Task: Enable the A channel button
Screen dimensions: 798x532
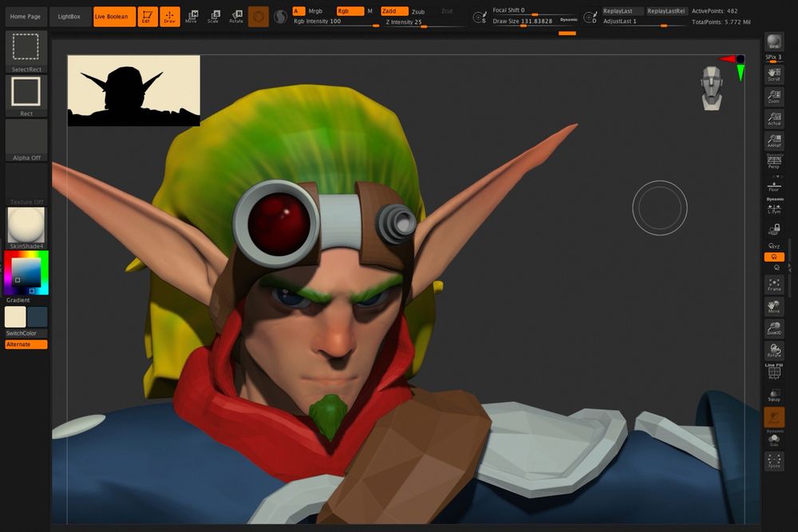Action: (298, 10)
